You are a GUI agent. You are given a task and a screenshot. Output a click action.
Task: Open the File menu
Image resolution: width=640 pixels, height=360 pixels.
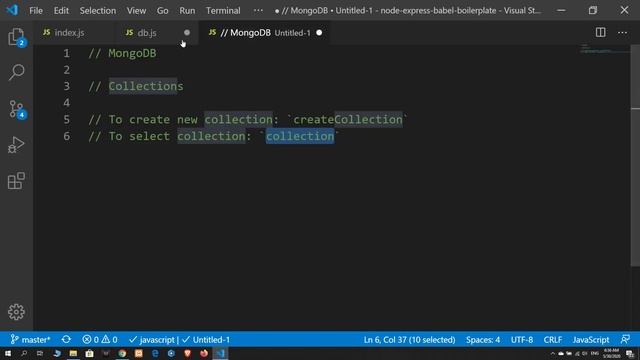pos(36,11)
